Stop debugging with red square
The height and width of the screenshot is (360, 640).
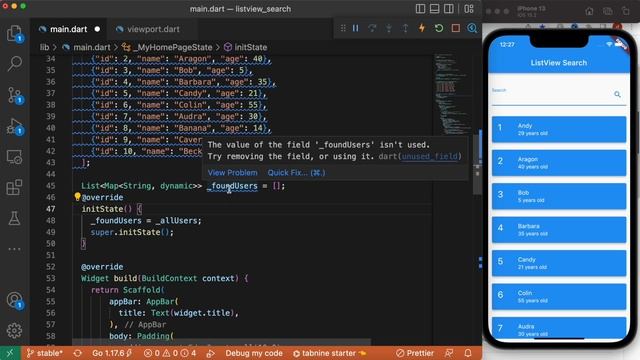(456, 28)
